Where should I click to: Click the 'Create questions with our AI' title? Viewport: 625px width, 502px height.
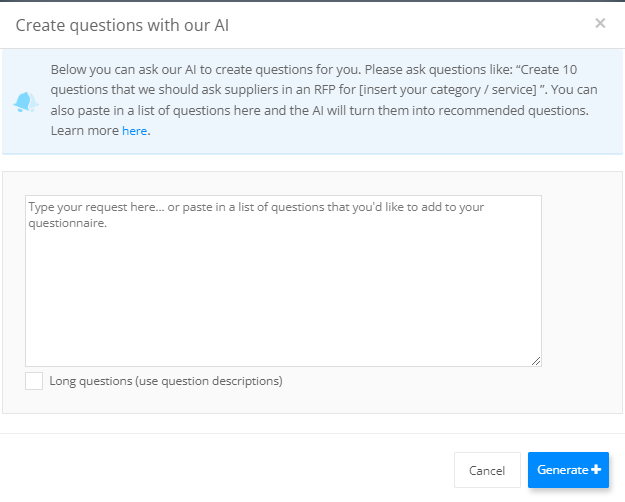pyautogui.click(x=122, y=25)
